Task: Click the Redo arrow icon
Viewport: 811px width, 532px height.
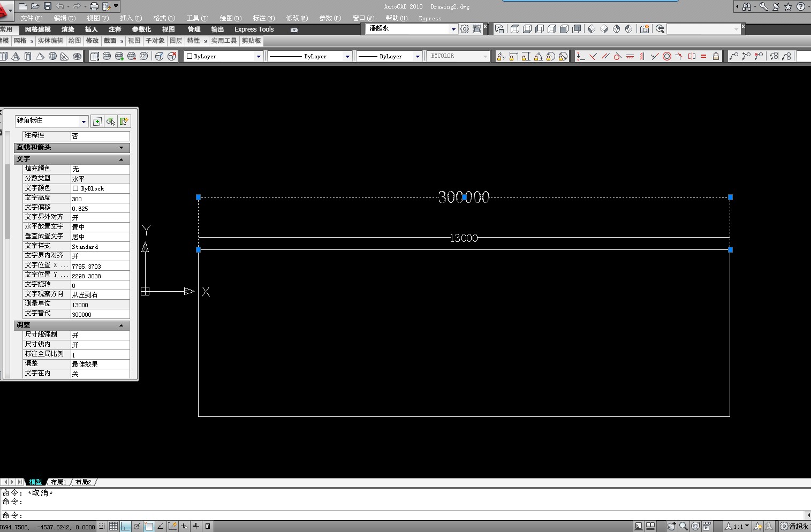Action: tap(77, 6)
